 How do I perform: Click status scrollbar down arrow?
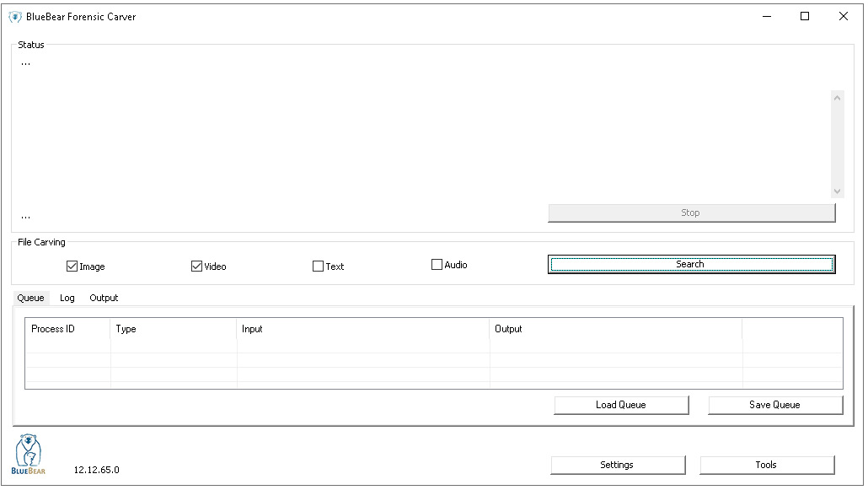coord(837,191)
